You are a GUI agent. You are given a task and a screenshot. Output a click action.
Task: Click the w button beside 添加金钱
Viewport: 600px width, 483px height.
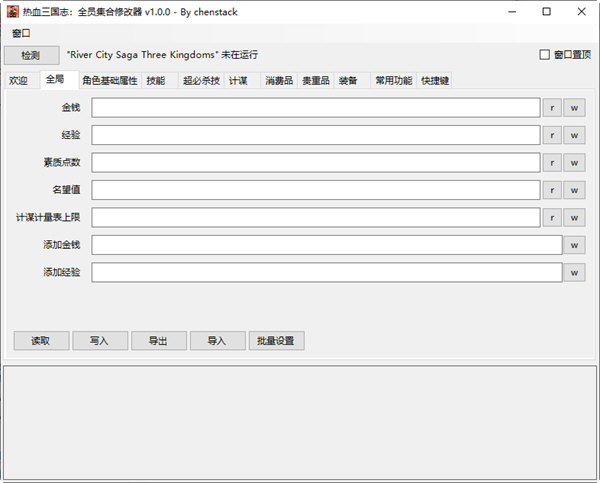pos(574,245)
